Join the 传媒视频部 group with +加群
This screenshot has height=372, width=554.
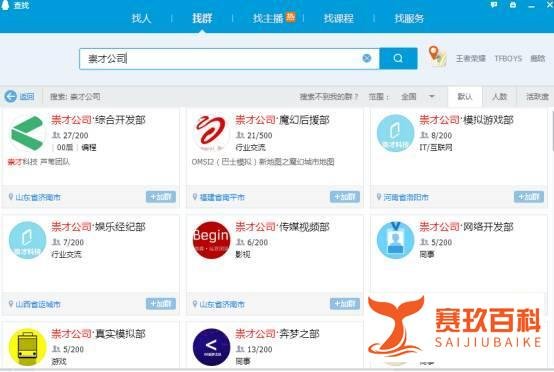345,304
